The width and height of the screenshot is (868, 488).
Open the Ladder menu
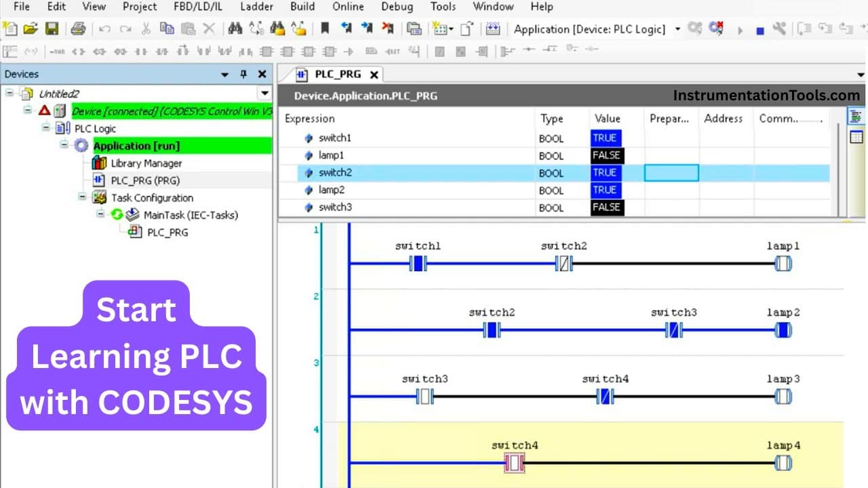pyautogui.click(x=256, y=7)
